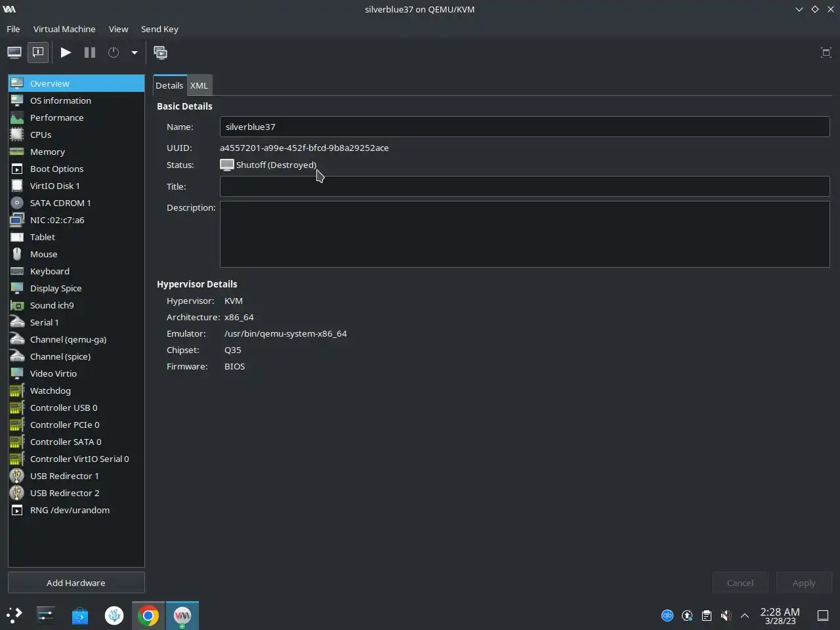This screenshot has width=840, height=630.
Task: Select Overview in hardware list
Action: click(x=76, y=83)
